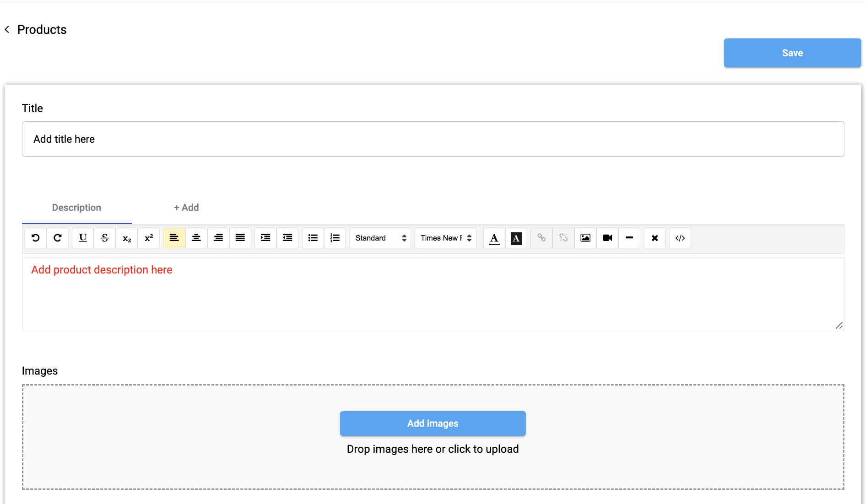Toggle subscript formatting
This screenshot has height=504, width=865.
(x=127, y=238)
